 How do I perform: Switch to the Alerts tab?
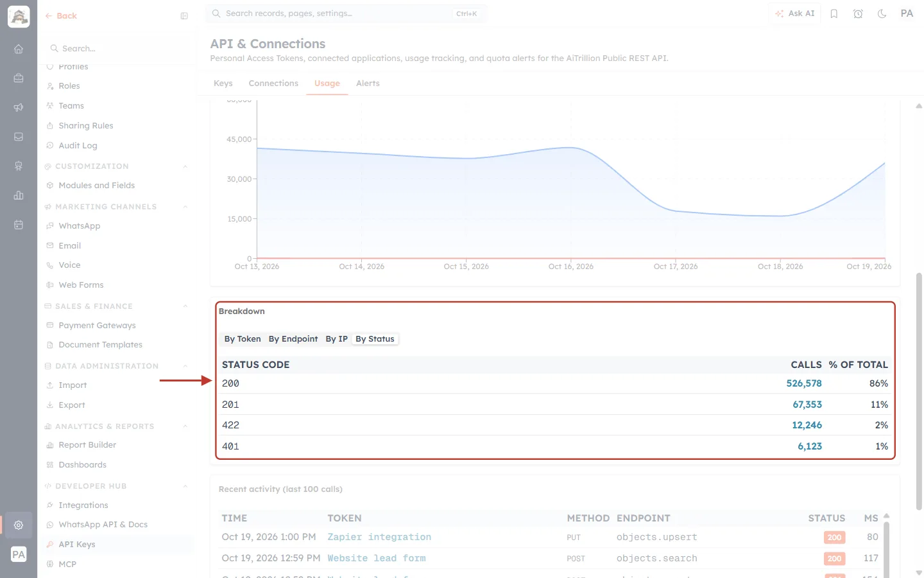[x=368, y=83]
